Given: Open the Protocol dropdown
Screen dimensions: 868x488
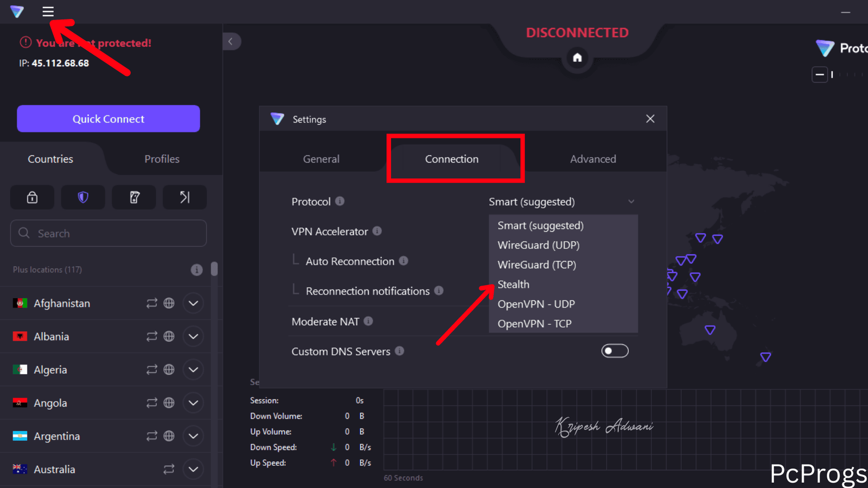Looking at the screenshot, I should coord(561,202).
